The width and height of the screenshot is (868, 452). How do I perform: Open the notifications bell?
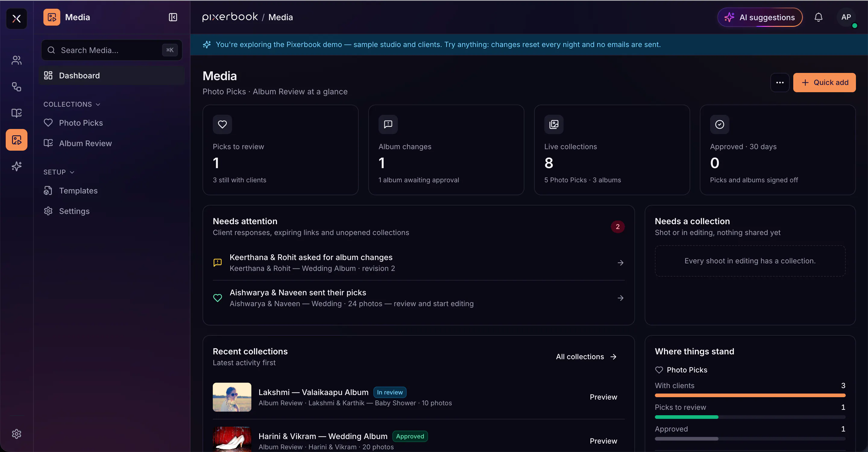818,17
